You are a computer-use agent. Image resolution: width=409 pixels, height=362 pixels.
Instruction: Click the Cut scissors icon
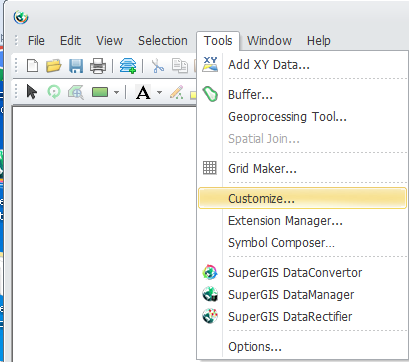[x=158, y=66]
